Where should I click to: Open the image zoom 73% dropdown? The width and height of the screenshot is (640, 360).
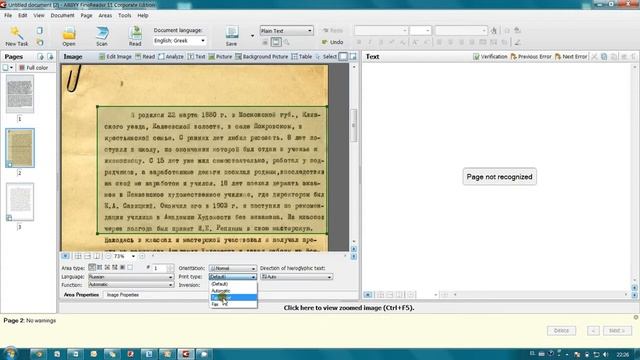[x=133, y=256]
